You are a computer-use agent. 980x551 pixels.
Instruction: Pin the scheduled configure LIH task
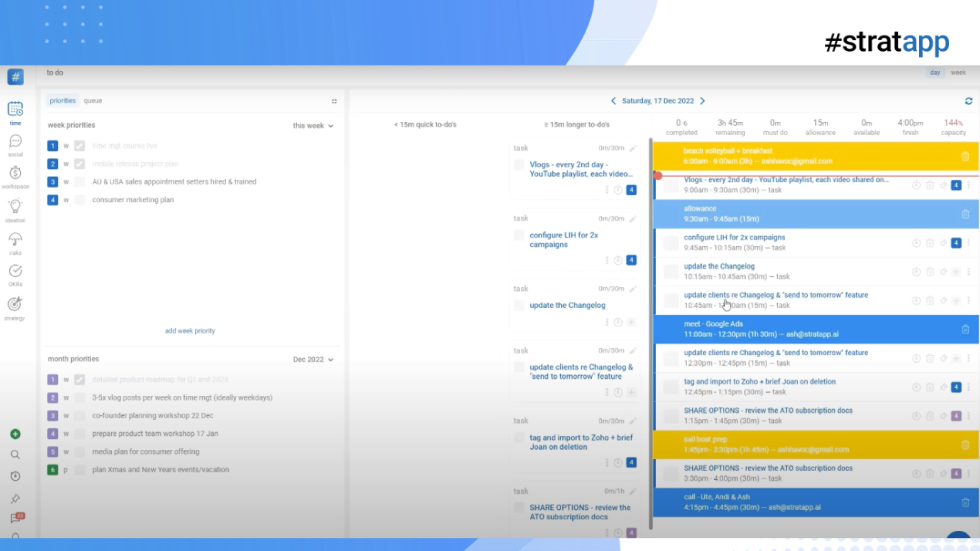[x=943, y=243]
